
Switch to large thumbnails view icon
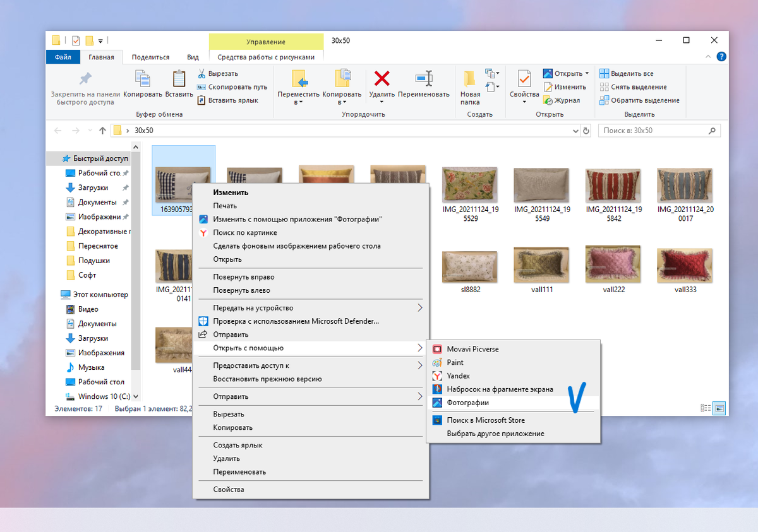720,408
